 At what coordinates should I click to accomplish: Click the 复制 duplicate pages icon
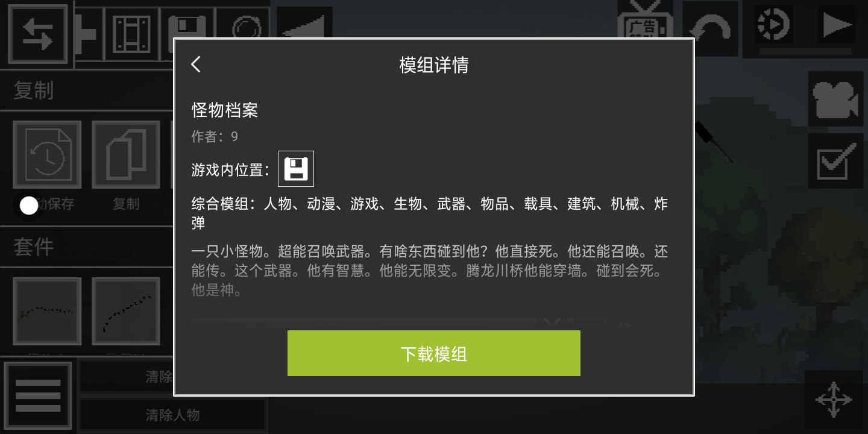pyautogui.click(x=125, y=155)
